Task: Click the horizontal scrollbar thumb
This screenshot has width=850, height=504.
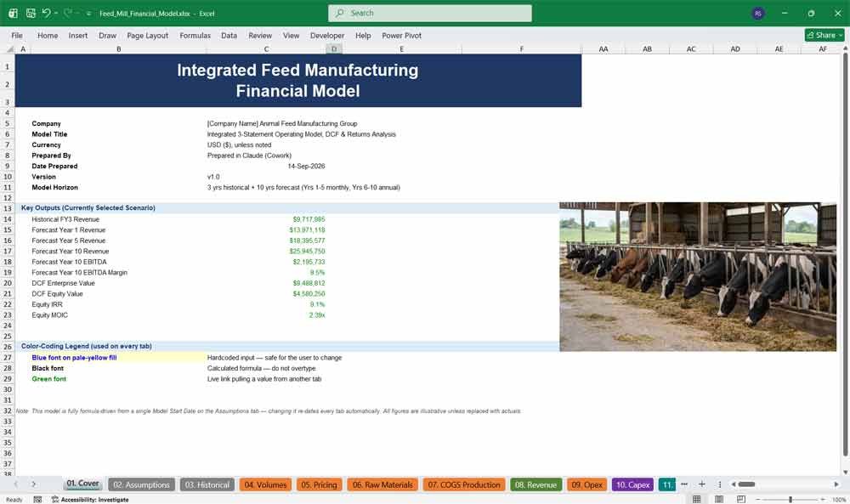Action: click(x=746, y=484)
